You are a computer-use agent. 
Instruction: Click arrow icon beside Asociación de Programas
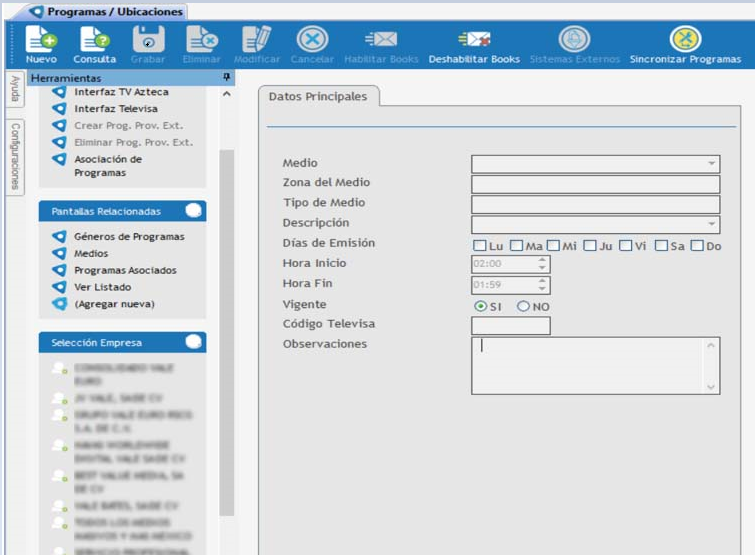[x=59, y=159]
